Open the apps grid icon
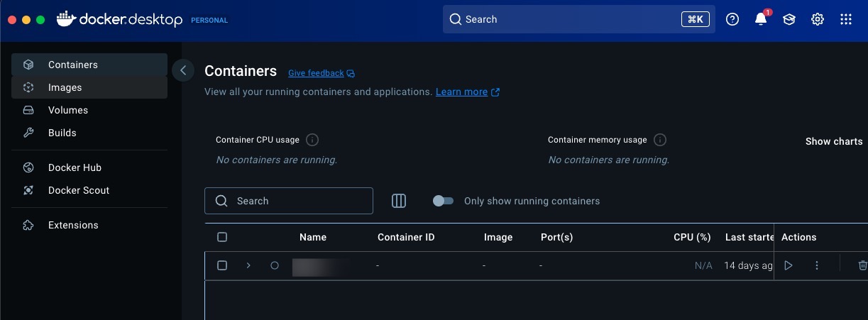 pos(846,19)
